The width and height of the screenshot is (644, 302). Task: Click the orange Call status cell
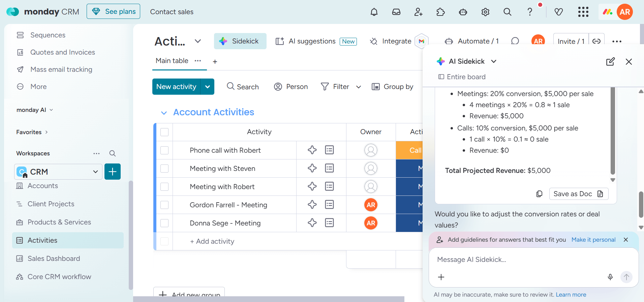pyautogui.click(x=409, y=150)
